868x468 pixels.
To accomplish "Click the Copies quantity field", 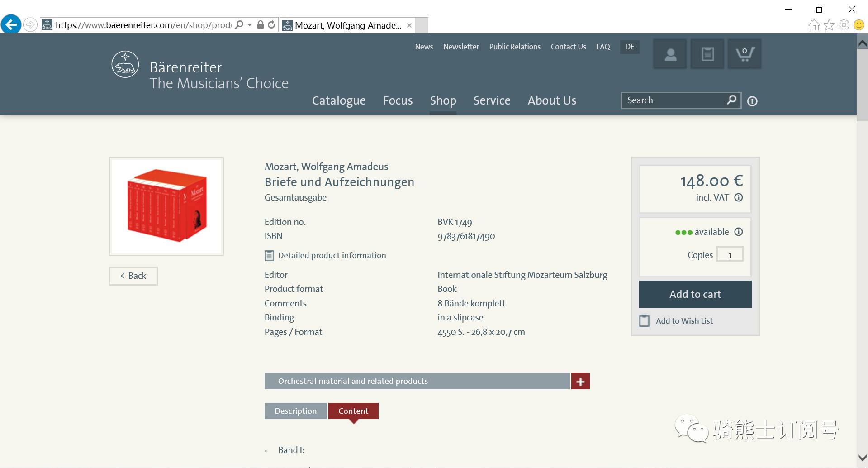I will click(x=730, y=255).
